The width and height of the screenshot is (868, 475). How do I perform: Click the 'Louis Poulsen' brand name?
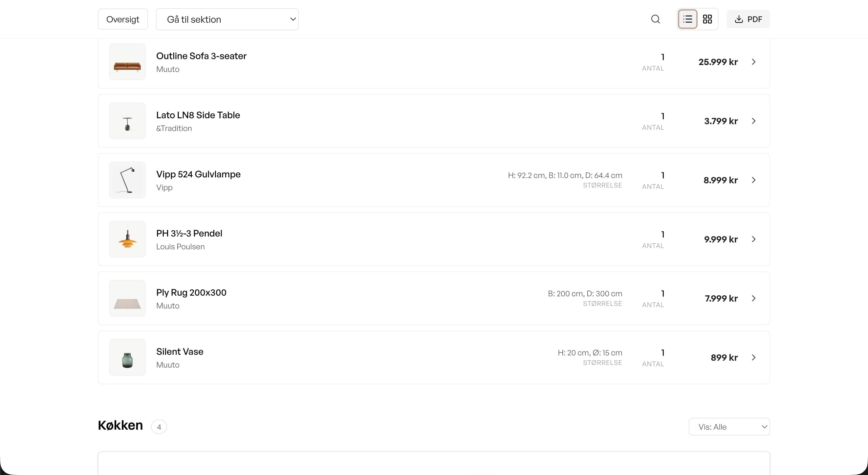pos(181,247)
